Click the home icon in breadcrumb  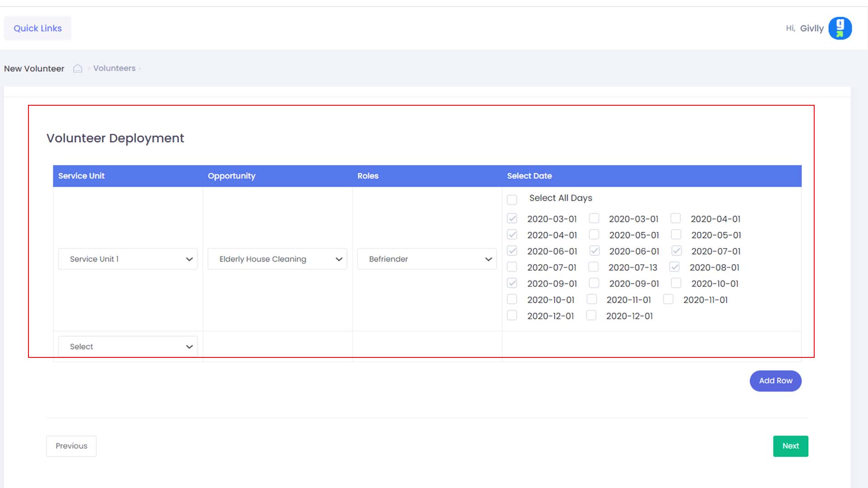point(78,68)
